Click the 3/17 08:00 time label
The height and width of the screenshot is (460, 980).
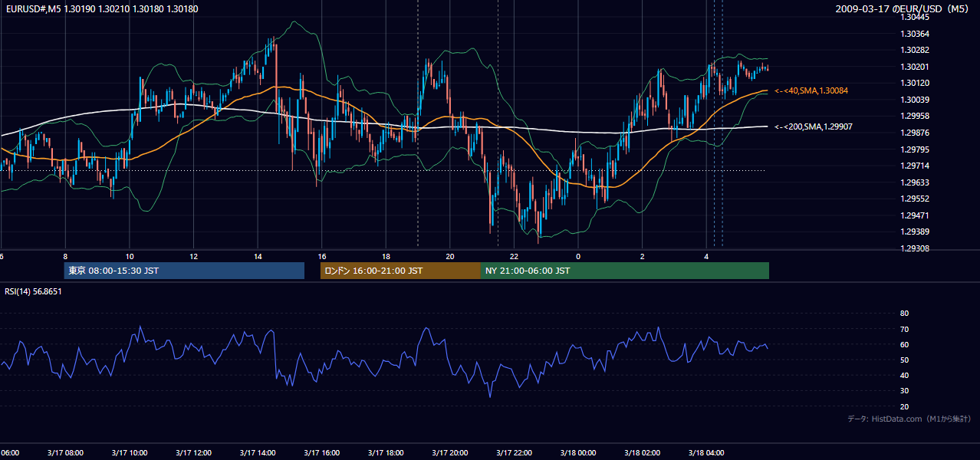[x=65, y=452]
